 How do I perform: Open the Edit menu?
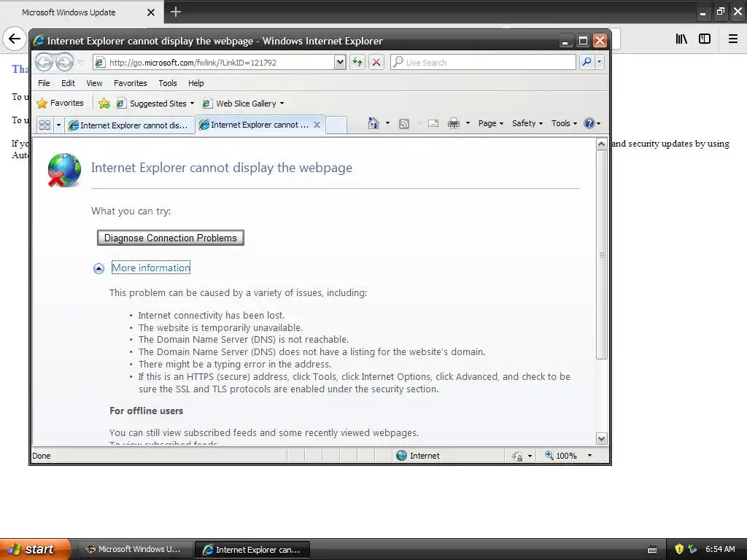68,83
